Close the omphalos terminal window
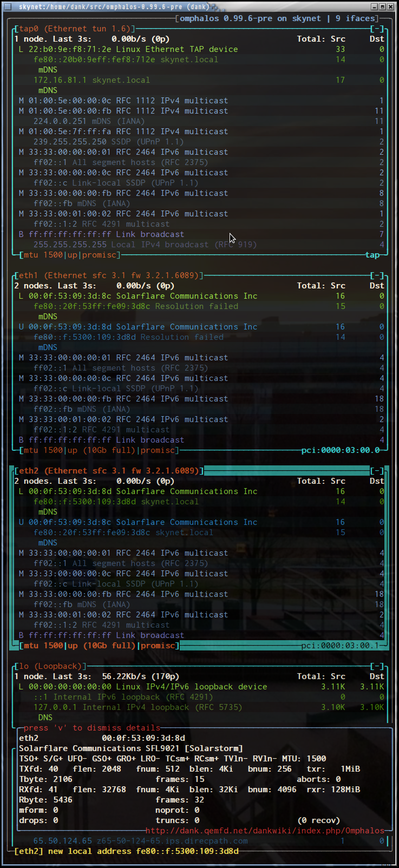Screen dimensions: 399x868 point(391,6)
